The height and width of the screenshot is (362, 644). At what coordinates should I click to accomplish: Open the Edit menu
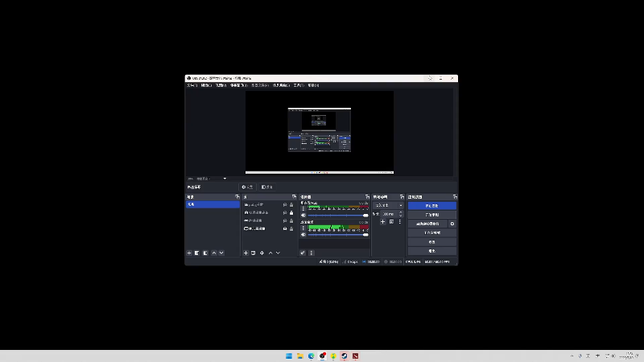coord(206,85)
